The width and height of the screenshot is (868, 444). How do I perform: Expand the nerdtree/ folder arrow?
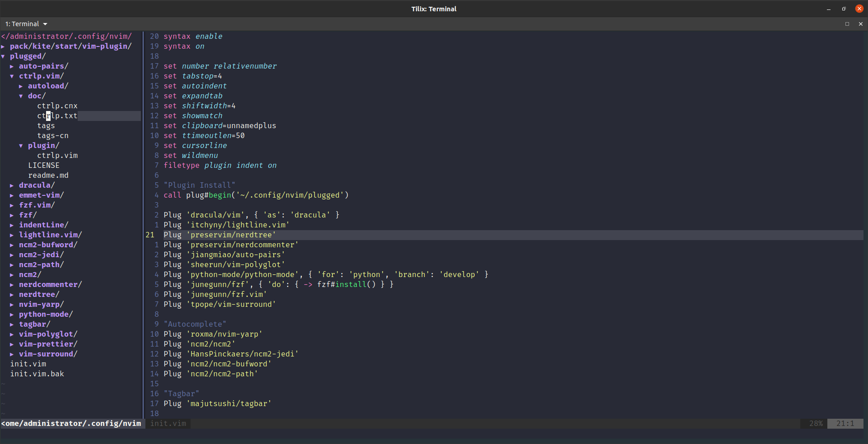pos(12,295)
